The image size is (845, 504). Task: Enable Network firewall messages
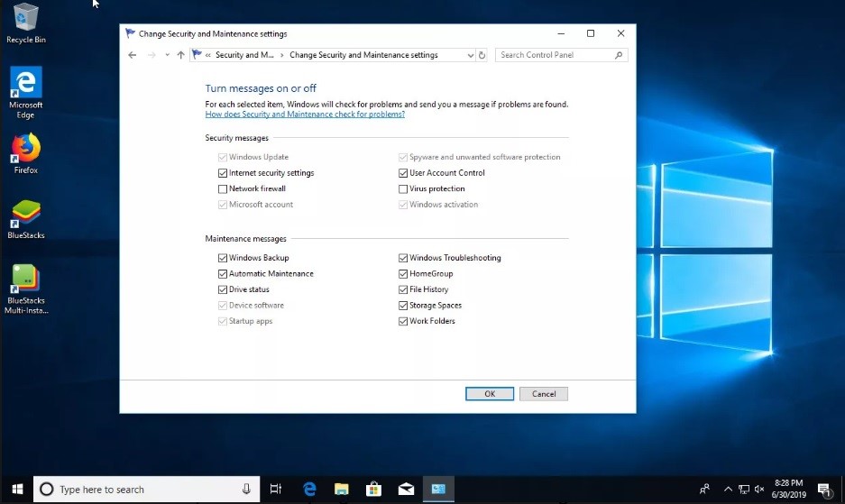(223, 189)
